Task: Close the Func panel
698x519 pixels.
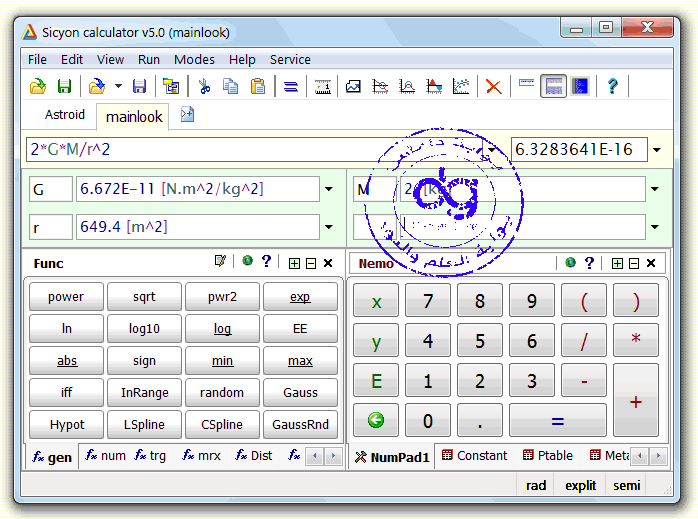Action: [328, 263]
